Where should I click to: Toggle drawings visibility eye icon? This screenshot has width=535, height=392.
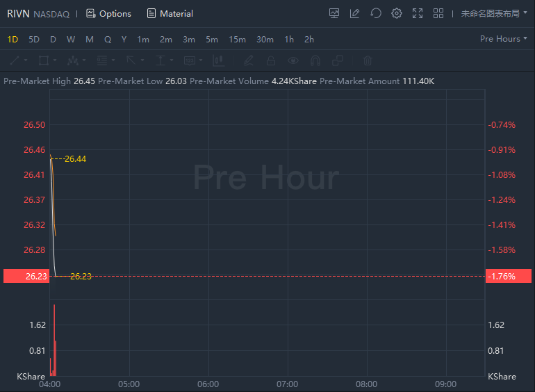(x=293, y=60)
